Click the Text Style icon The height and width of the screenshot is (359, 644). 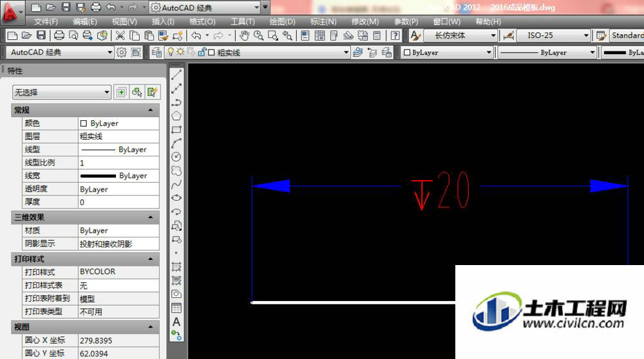point(415,35)
